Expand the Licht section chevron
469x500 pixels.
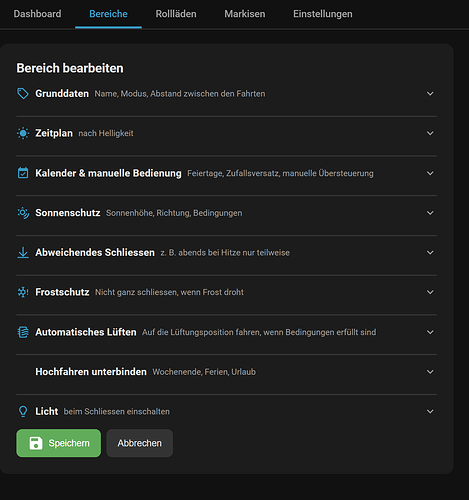[x=430, y=411]
